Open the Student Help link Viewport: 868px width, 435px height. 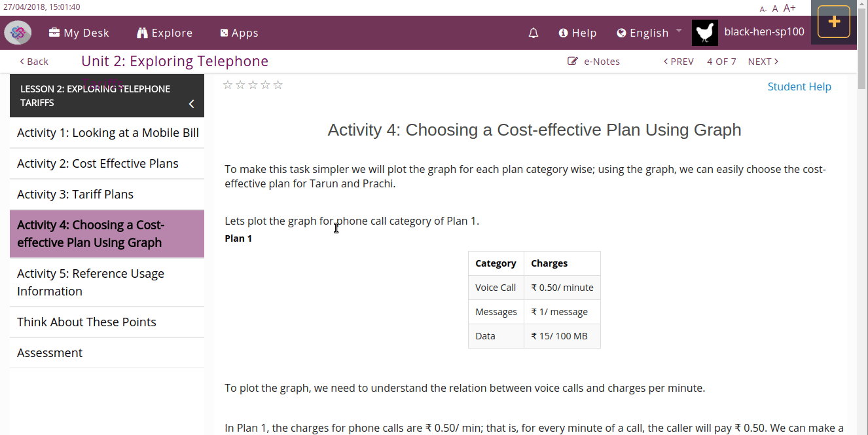(799, 86)
